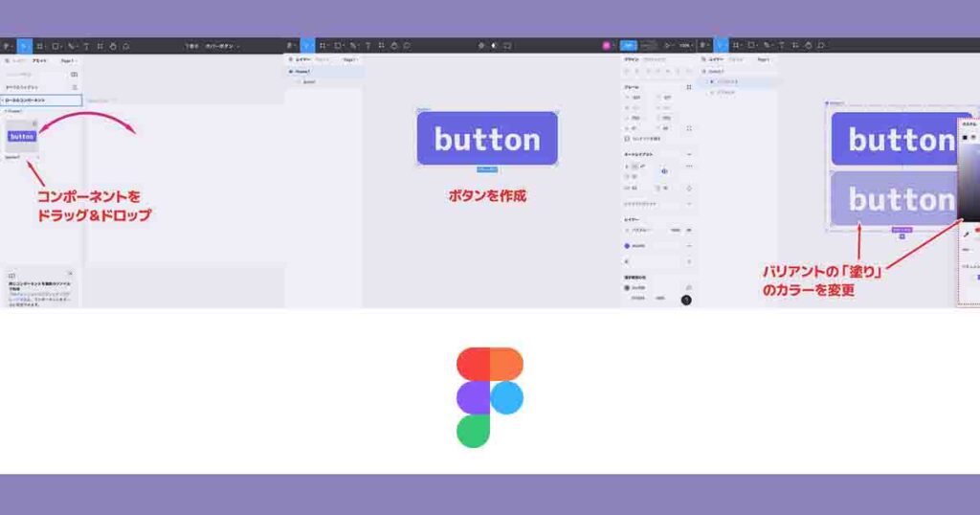The image size is (980, 515).
Task: Click the Present play icon
Action: 667,46
